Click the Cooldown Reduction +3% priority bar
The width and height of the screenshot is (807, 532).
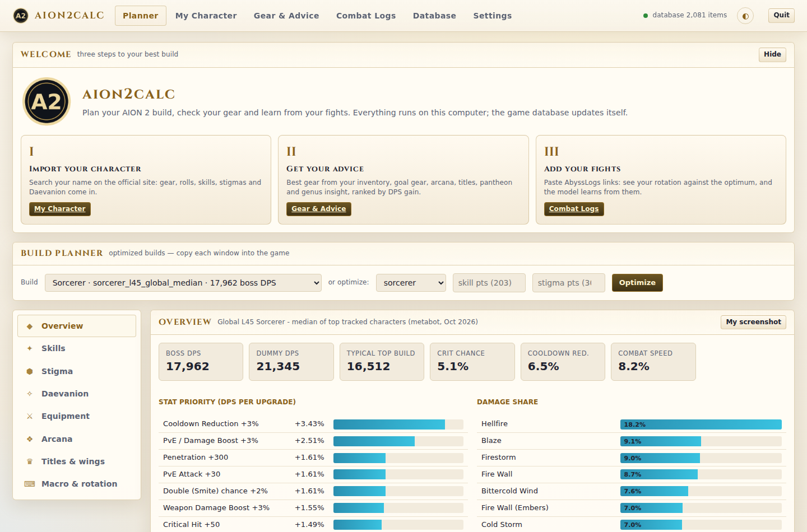point(398,424)
